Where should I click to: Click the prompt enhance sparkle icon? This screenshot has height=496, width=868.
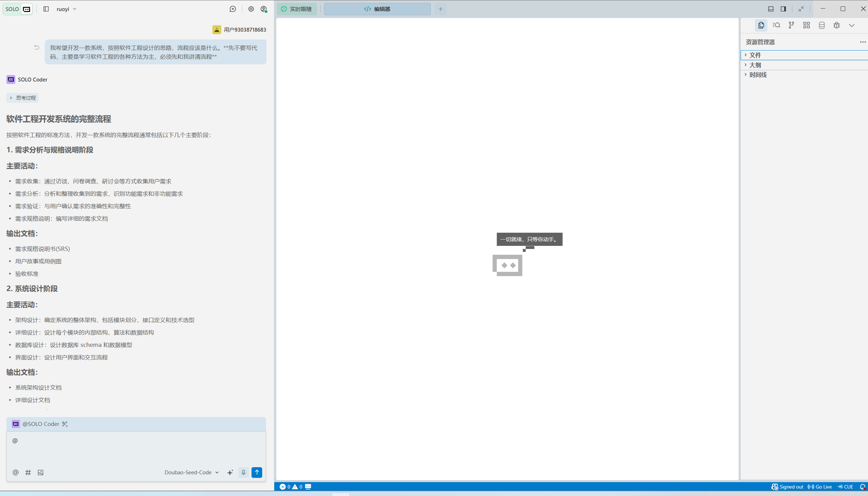(x=230, y=473)
